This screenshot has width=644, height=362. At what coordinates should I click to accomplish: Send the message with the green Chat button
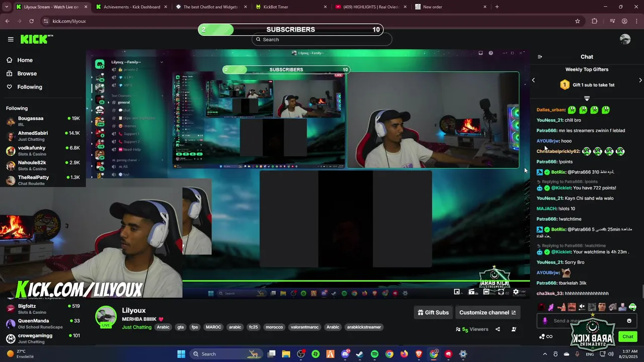(x=628, y=337)
